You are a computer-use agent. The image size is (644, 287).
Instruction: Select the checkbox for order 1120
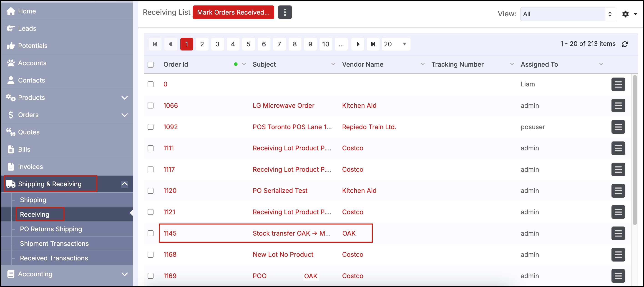[x=151, y=191]
